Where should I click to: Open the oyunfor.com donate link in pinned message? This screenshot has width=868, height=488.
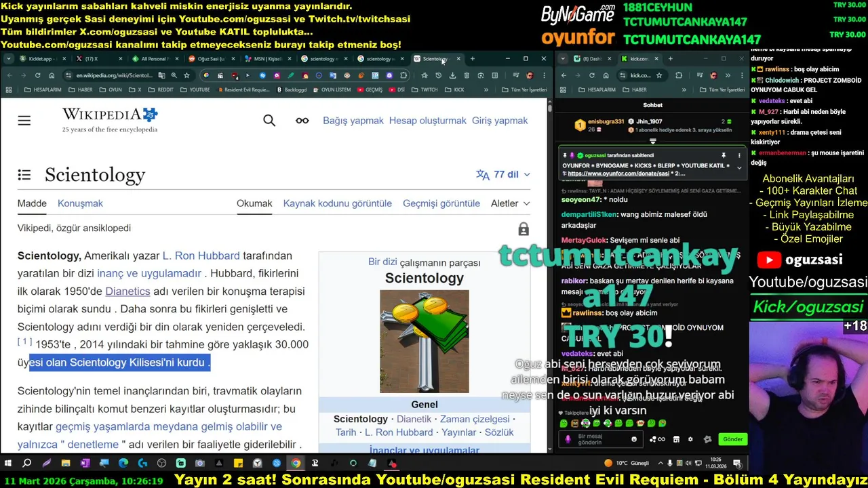tap(619, 174)
